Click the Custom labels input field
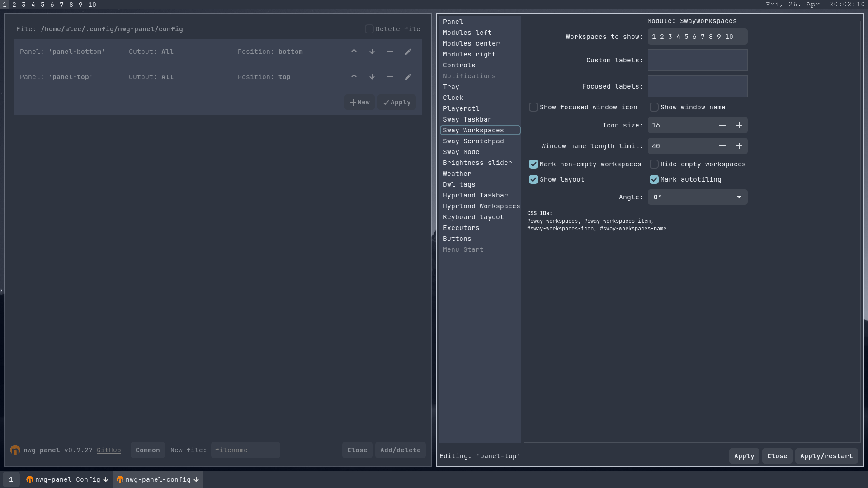This screenshot has width=868, height=488. (697, 60)
